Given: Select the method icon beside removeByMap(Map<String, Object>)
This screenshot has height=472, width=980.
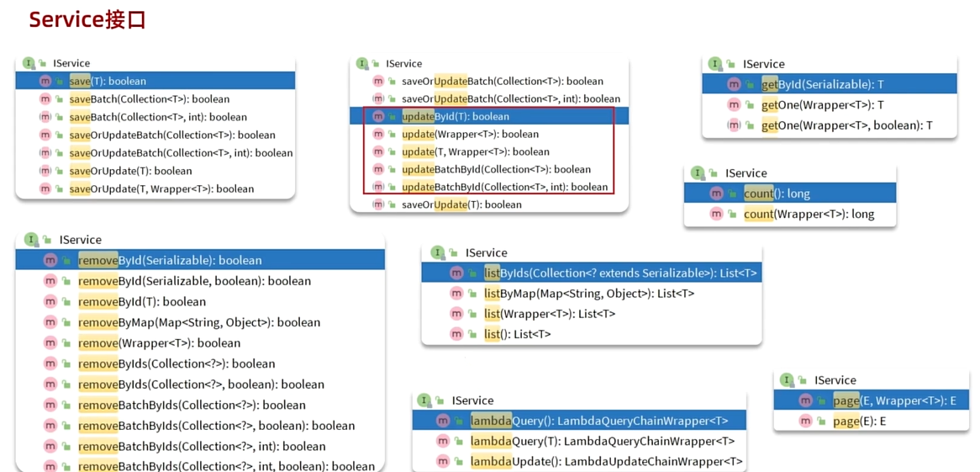Looking at the screenshot, I should click(50, 322).
